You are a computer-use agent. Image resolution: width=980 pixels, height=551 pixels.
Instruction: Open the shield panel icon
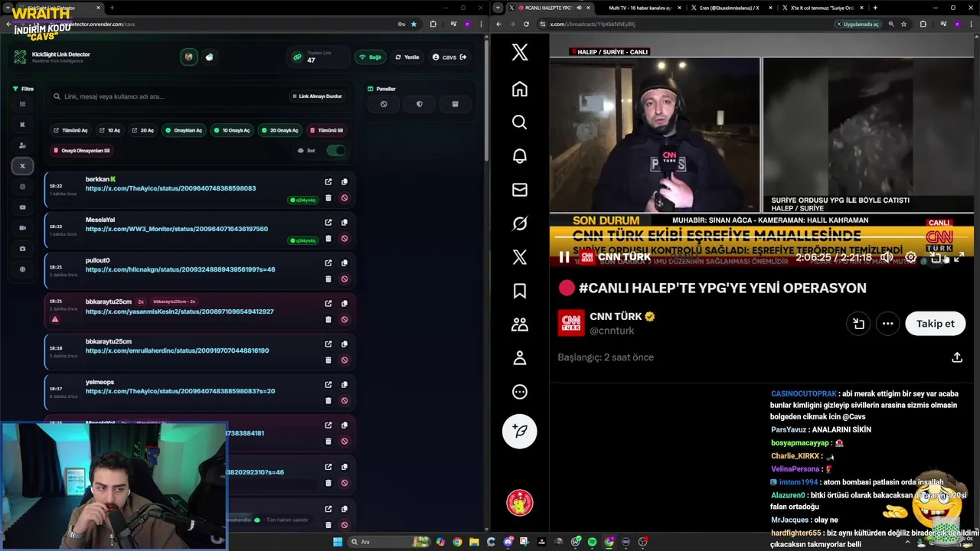[420, 104]
